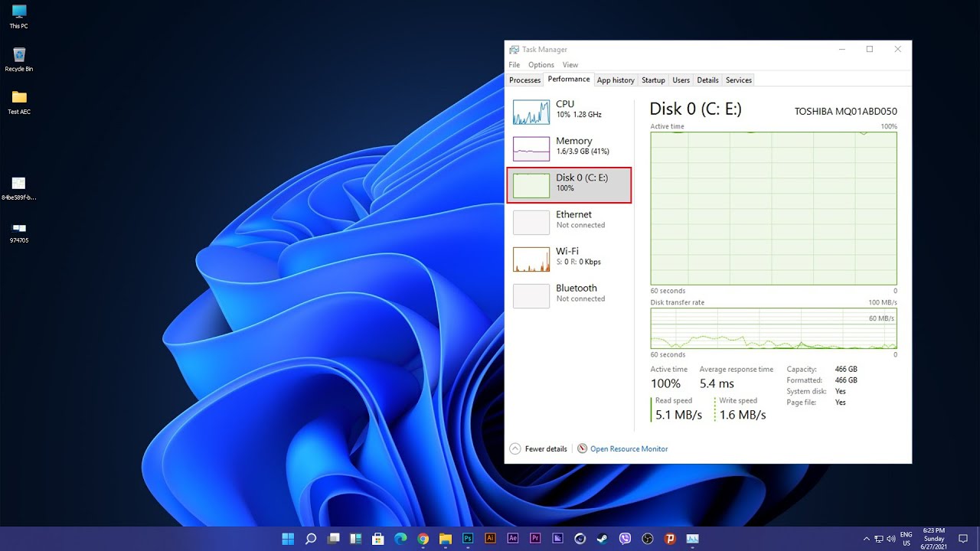The height and width of the screenshot is (551, 980).
Task: Open volume control in system tray
Action: click(x=891, y=539)
